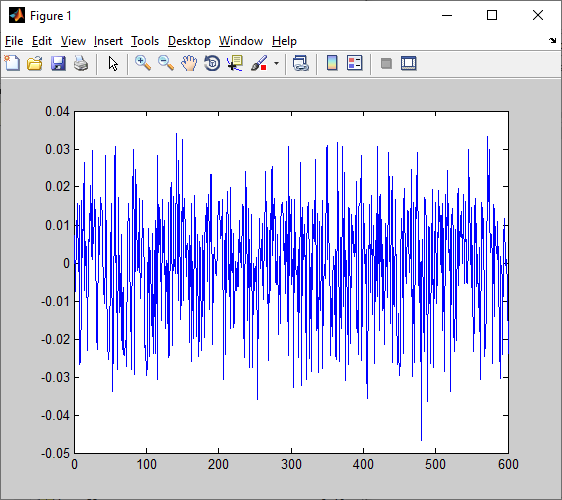562x500 pixels.
Task: Select the Edit Plot arrow tool
Action: click(113, 63)
